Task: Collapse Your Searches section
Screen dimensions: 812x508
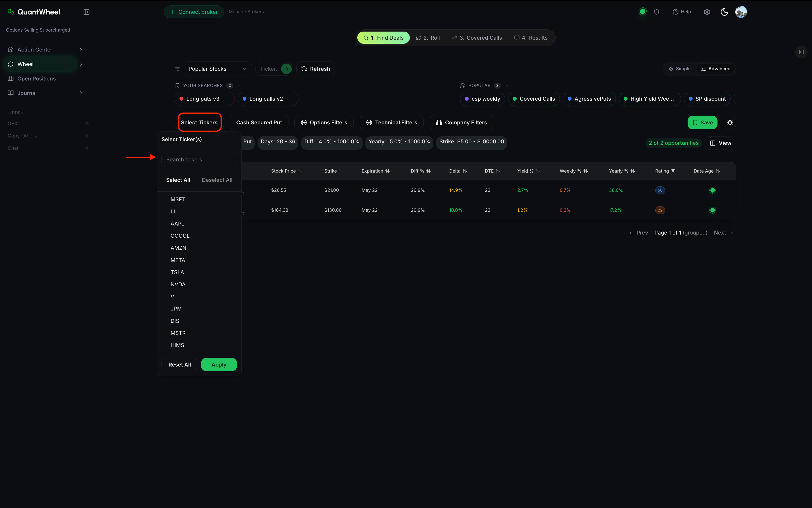Action: pyautogui.click(x=239, y=86)
